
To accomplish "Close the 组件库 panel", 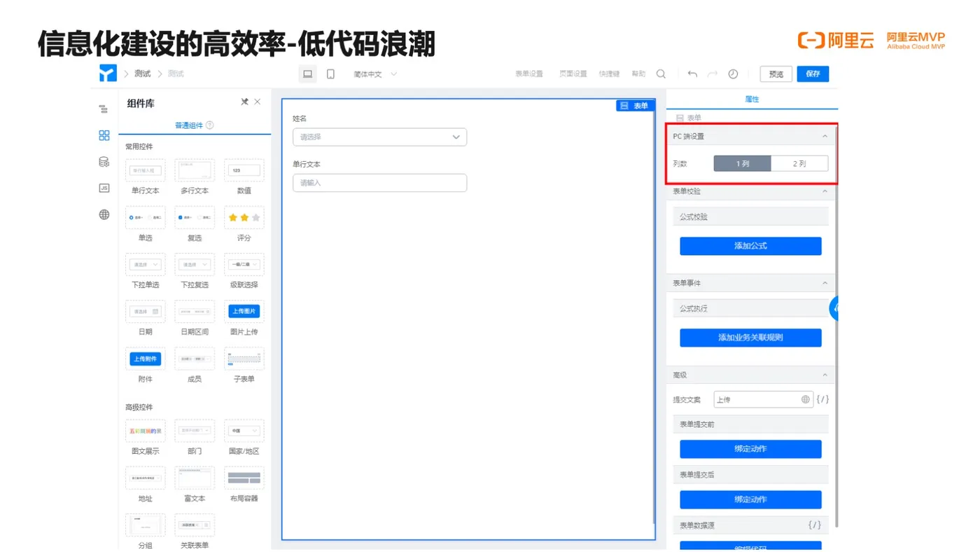I will (x=257, y=102).
